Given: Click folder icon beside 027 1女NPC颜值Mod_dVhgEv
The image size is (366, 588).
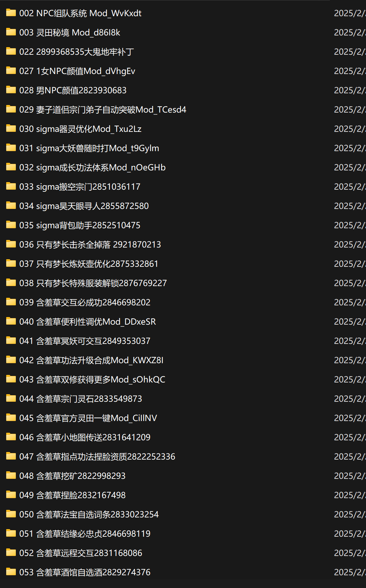Looking at the screenshot, I should point(11,71).
